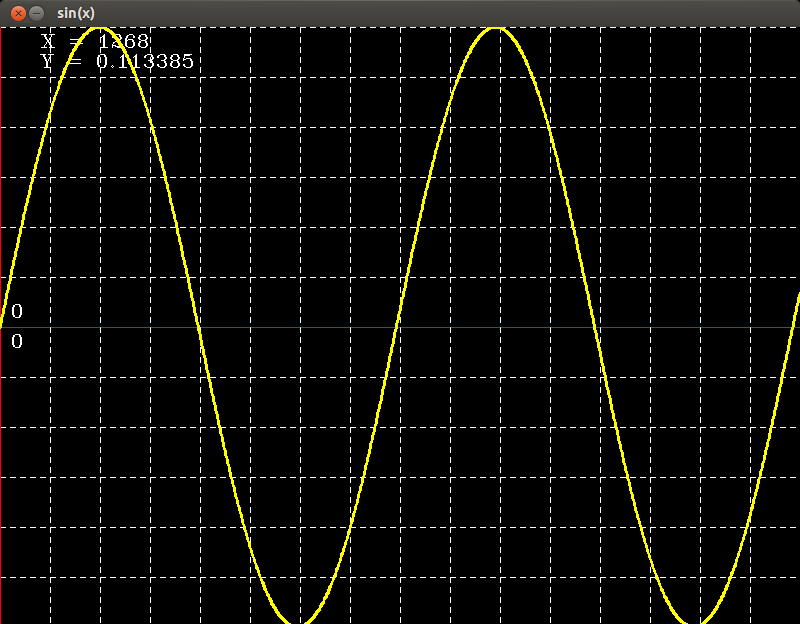Minimize the sin(x) plot window
This screenshot has width=800, height=624.
click(x=37, y=12)
